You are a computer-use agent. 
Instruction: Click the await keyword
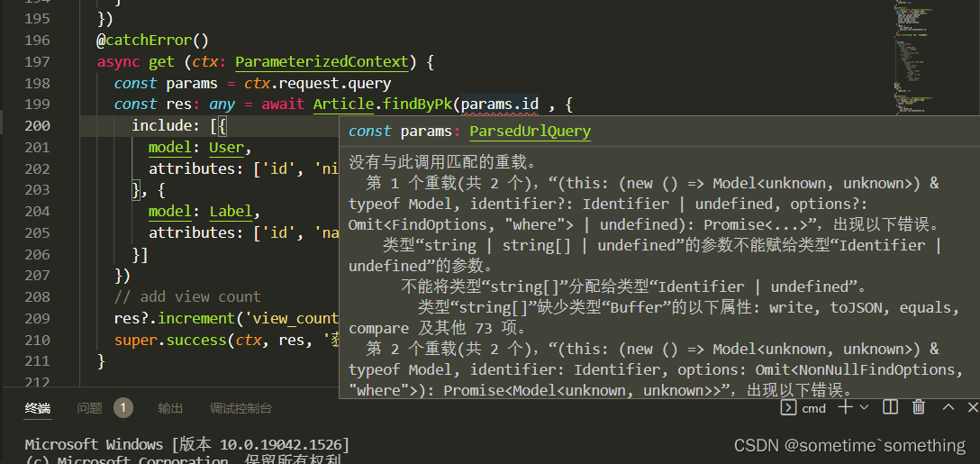283,104
